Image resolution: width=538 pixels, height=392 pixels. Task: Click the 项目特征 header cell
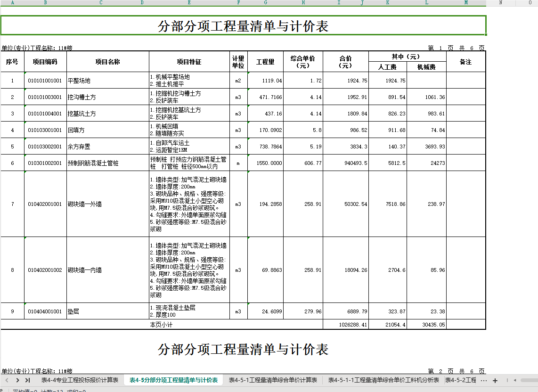[x=189, y=62]
